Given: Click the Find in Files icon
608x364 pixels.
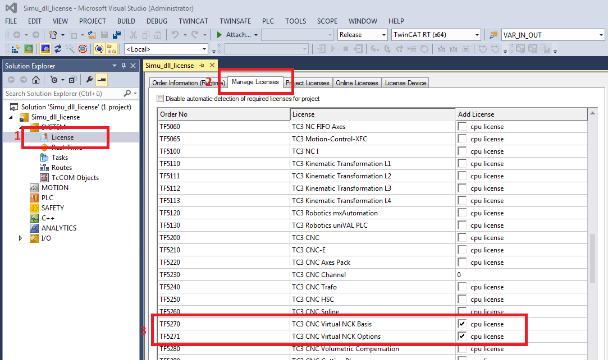Looking at the screenshot, I should pyautogui.click(x=493, y=35).
